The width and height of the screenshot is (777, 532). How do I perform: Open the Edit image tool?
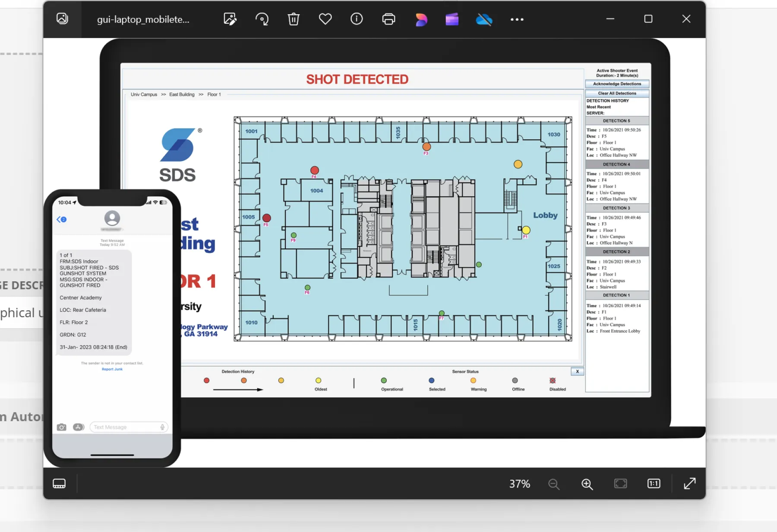[x=230, y=19]
